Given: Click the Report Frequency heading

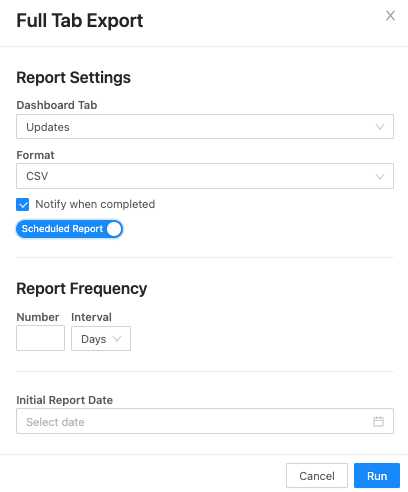Looking at the screenshot, I should coord(82,289).
